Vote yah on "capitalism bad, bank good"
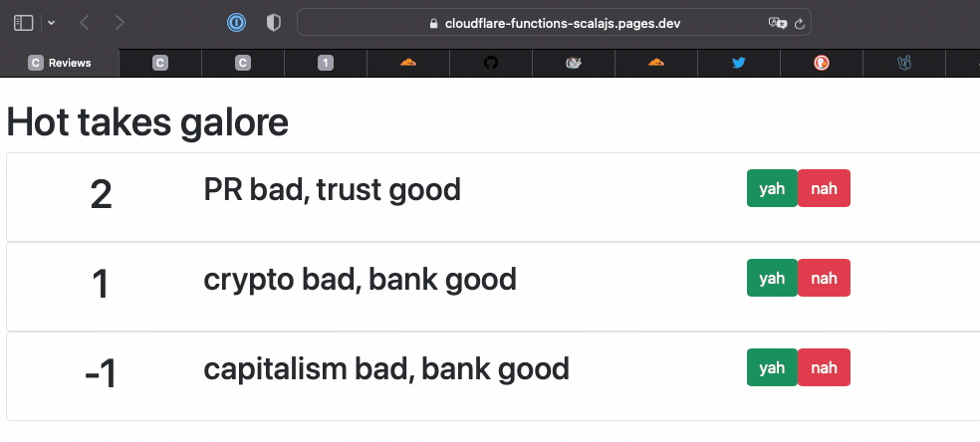Screen dimensions: 980x442 click(x=772, y=367)
